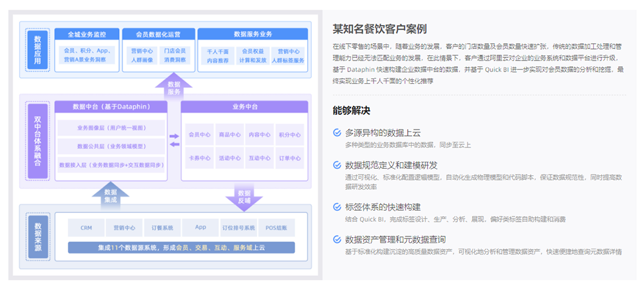Click the check icon beside 数据资产管理和元数据查询

coord(337,239)
